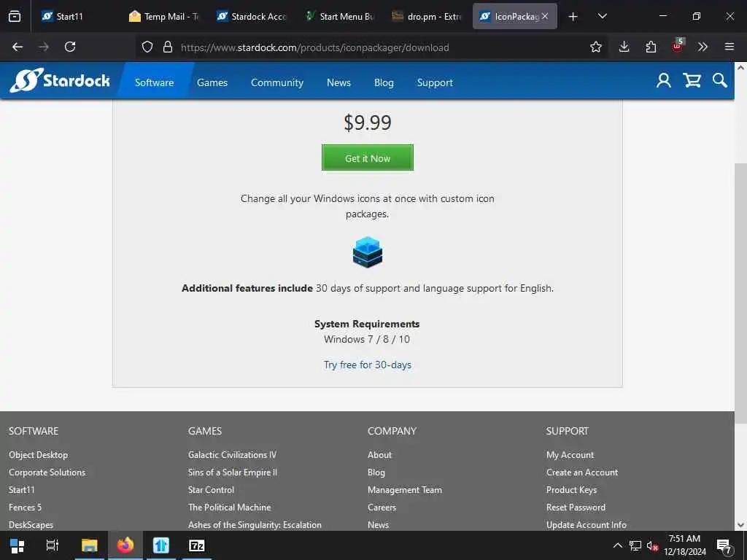This screenshot has width=747, height=560.
Task: Open Create an Account link
Action: pos(581,472)
